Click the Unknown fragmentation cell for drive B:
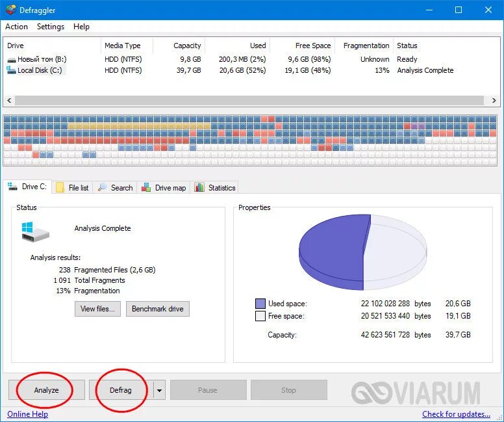The height and width of the screenshot is (422, 504). pyautogui.click(x=375, y=59)
